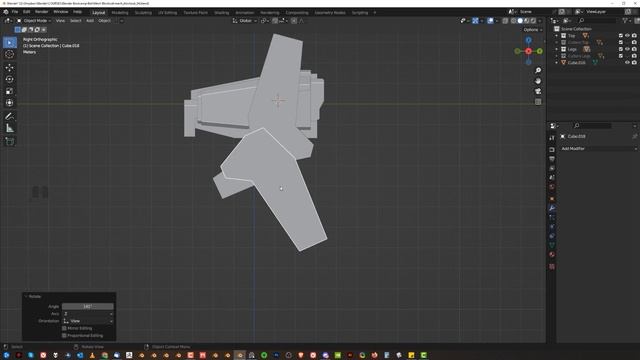640x360 pixels.
Task: Open the Texture properties checker icon
Action: (552, 267)
